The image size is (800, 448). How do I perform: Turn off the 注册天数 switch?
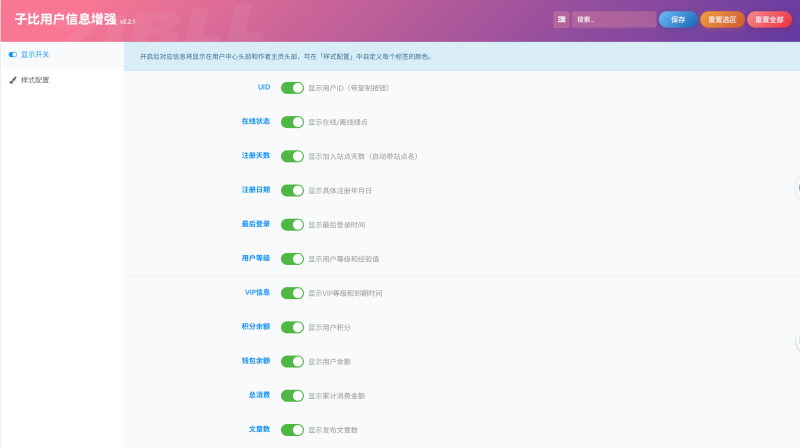click(x=292, y=156)
